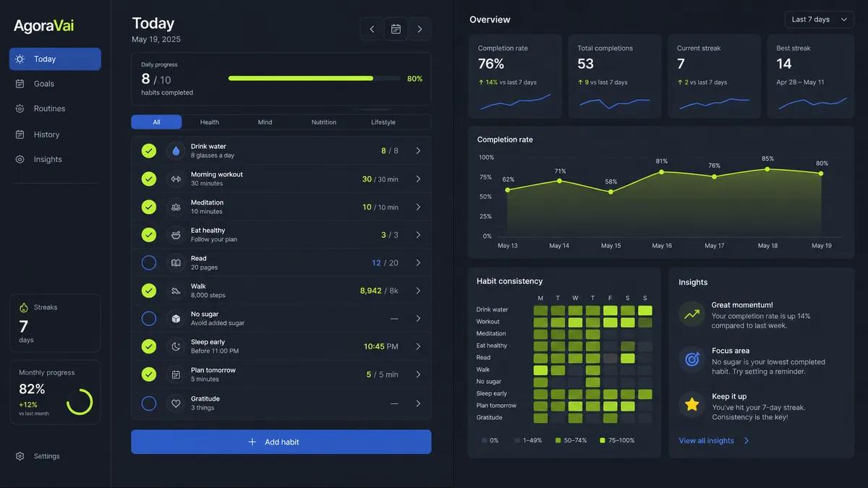
Task: Click the water drop icon for Drink water
Action: click(x=176, y=151)
